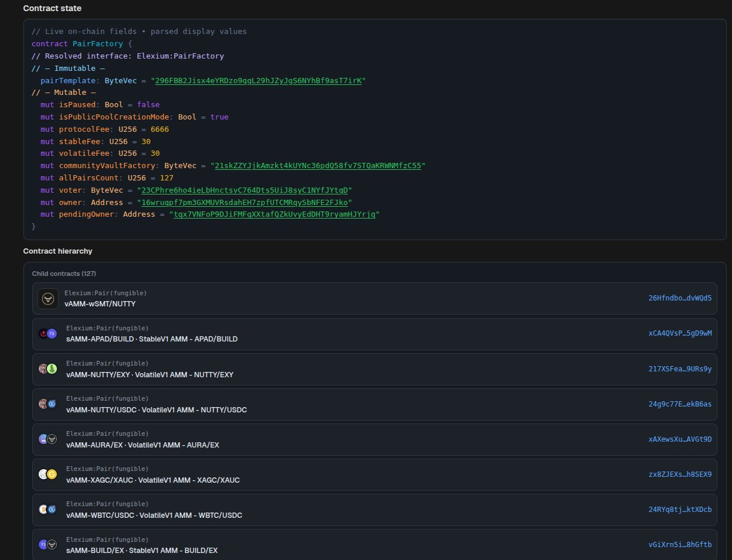Open the communityVaultFactory contract address link

click(318, 166)
